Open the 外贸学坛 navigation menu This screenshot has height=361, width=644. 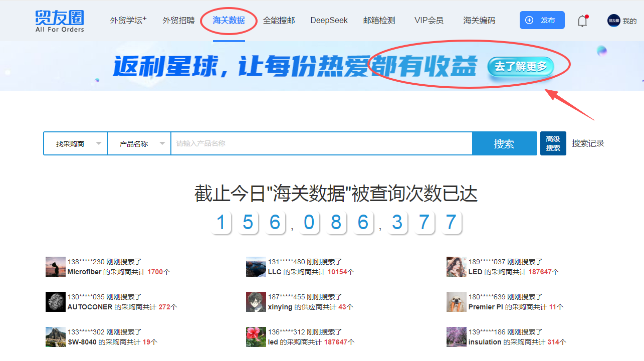[128, 21]
